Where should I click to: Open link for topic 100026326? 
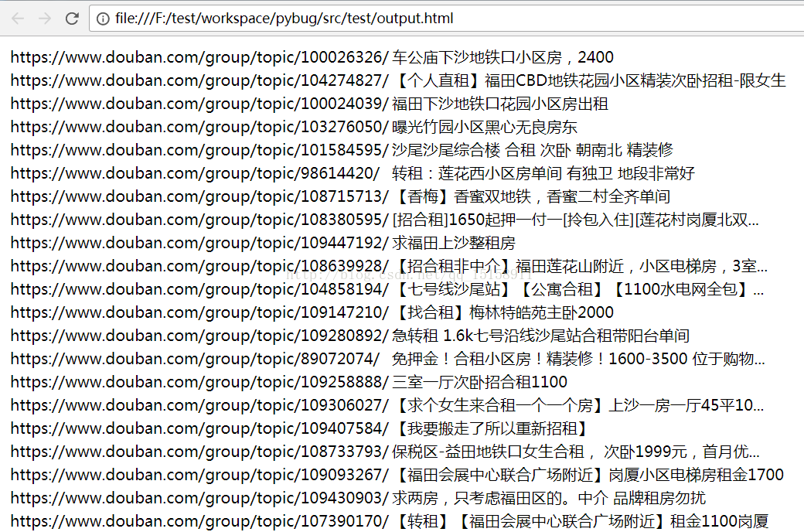(199, 57)
